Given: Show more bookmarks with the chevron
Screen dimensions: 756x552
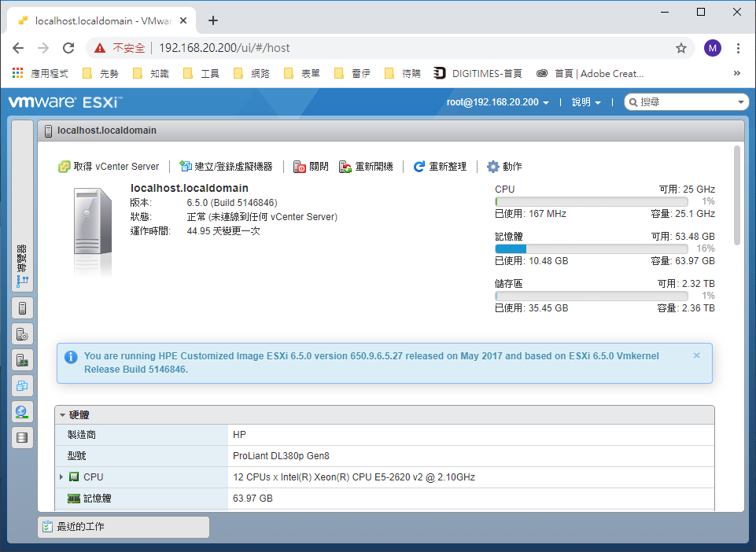Looking at the screenshot, I should (x=736, y=73).
